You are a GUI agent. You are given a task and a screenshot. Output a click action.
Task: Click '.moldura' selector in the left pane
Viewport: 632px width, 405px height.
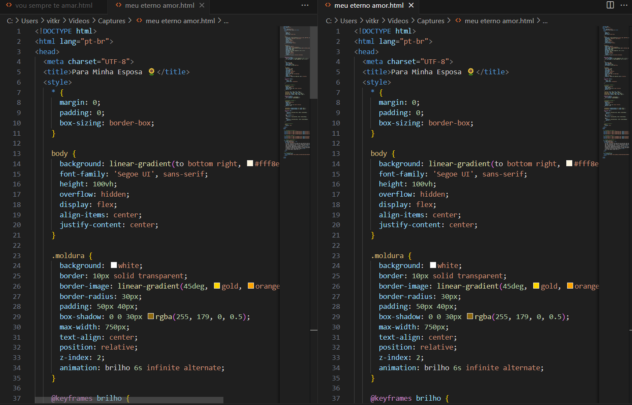68,255
